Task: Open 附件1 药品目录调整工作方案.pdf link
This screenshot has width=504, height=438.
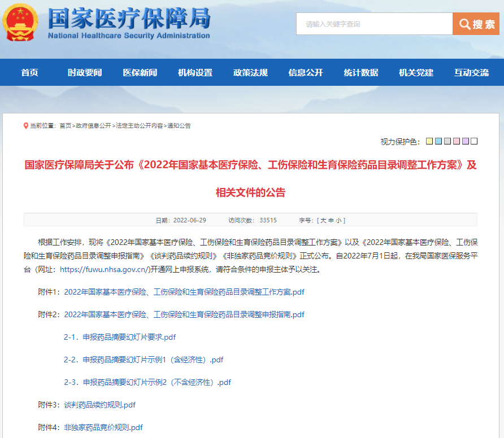Action: tap(184, 292)
